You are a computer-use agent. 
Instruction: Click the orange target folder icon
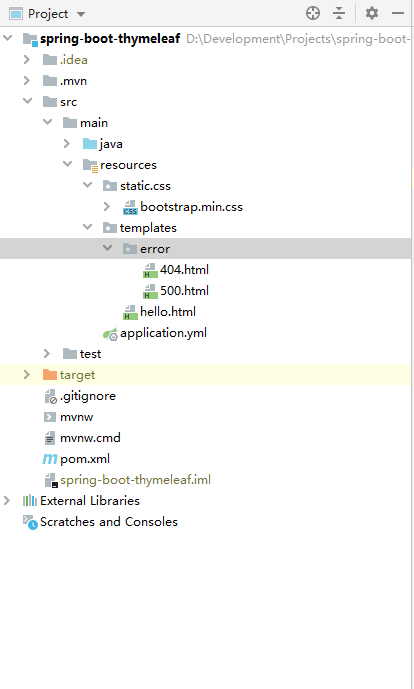click(50, 374)
